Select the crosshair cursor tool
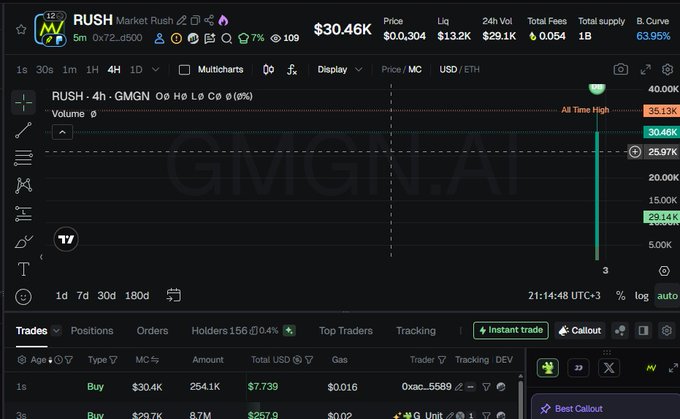The width and height of the screenshot is (680, 419). [x=23, y=102]
